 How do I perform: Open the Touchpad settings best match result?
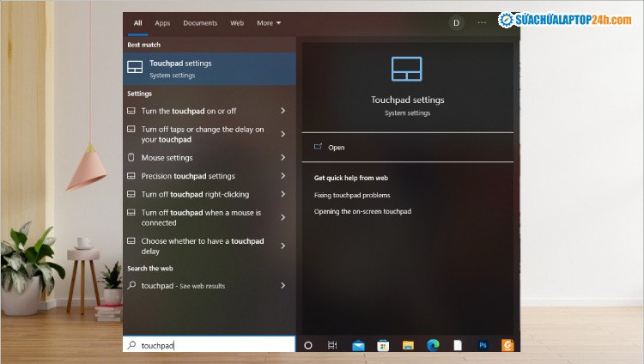[209, 69]
